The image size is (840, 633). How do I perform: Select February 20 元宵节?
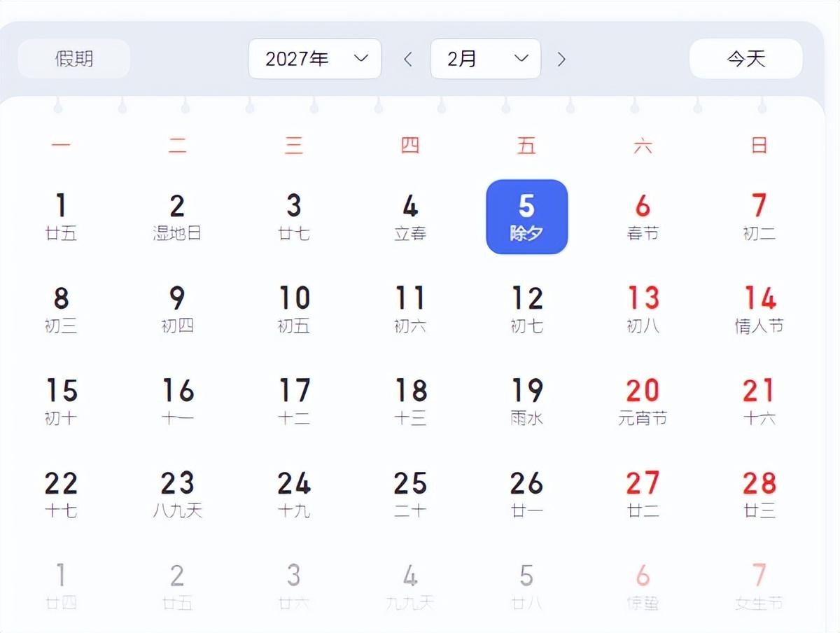643,402
